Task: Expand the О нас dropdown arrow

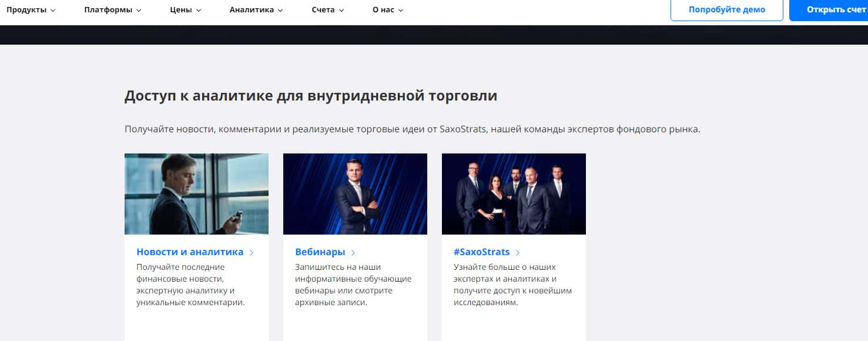Action: [401, 11]
